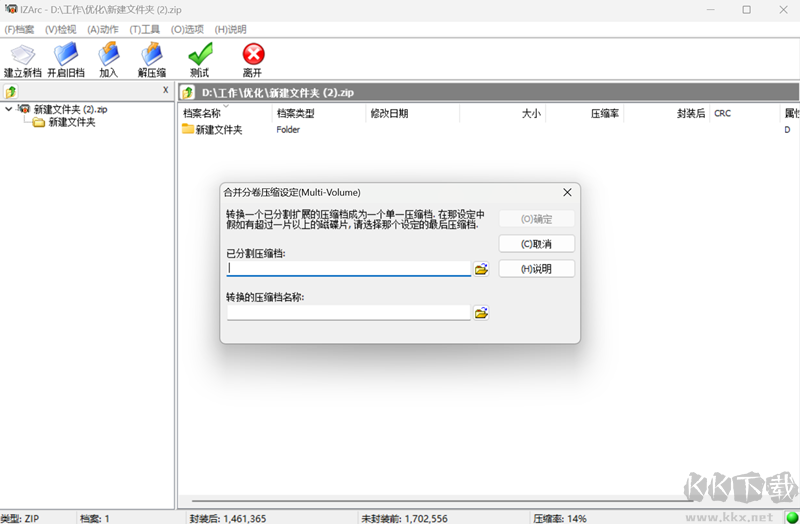The width and height of the screenshot is (800, 524).
Task: Click the Folder type cell
Action: tap(288, 130)
